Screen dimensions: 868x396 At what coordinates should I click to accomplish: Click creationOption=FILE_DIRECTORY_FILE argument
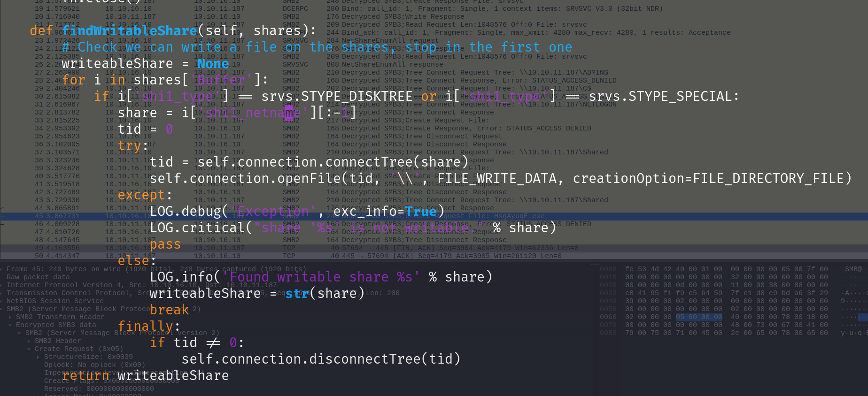tap(708, 178)
